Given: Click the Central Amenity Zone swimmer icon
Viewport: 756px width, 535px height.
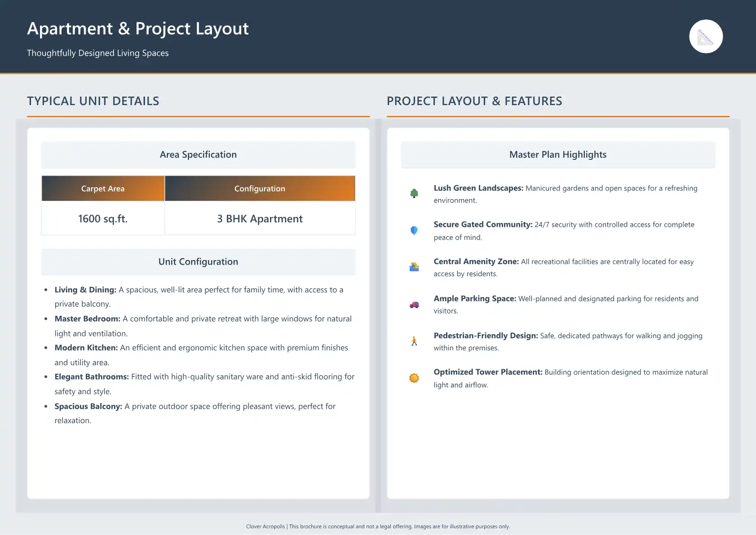Looking at the screenshot, I should [x=414, y=267].
